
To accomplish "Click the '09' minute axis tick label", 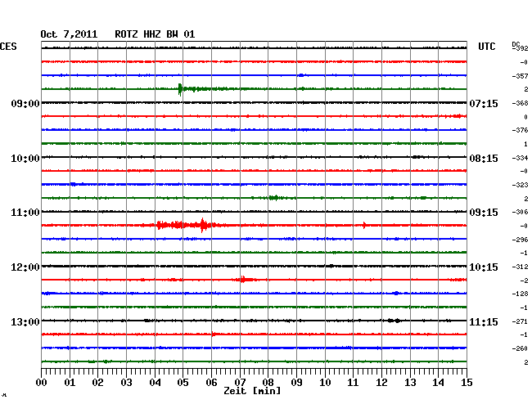I will pos(296,382).
